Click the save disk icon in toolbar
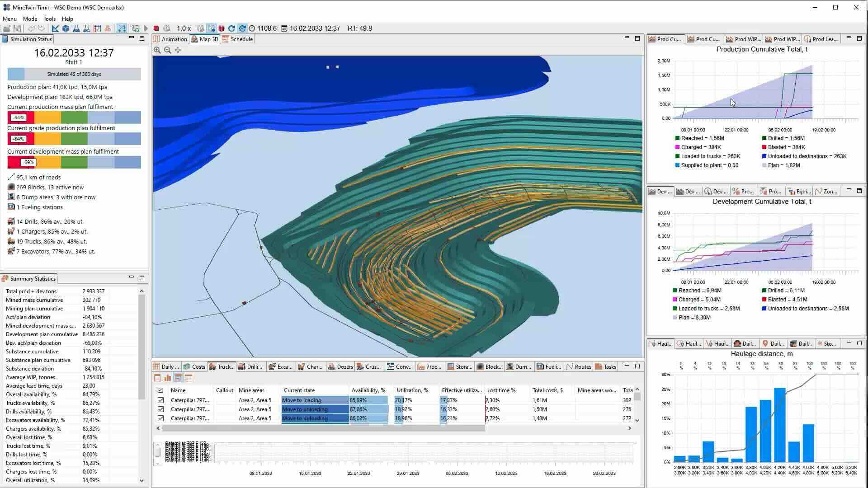868x488 pixels. click(x=17, y=28)
